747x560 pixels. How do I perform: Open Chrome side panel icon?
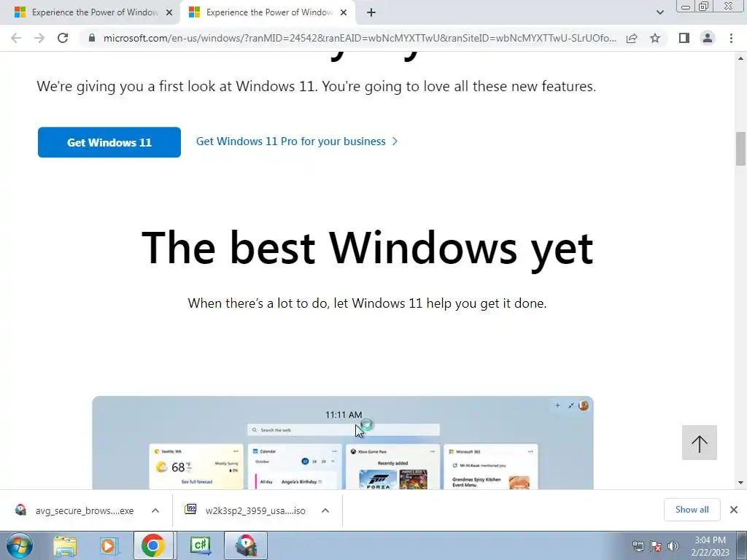(x=684, y=38)
